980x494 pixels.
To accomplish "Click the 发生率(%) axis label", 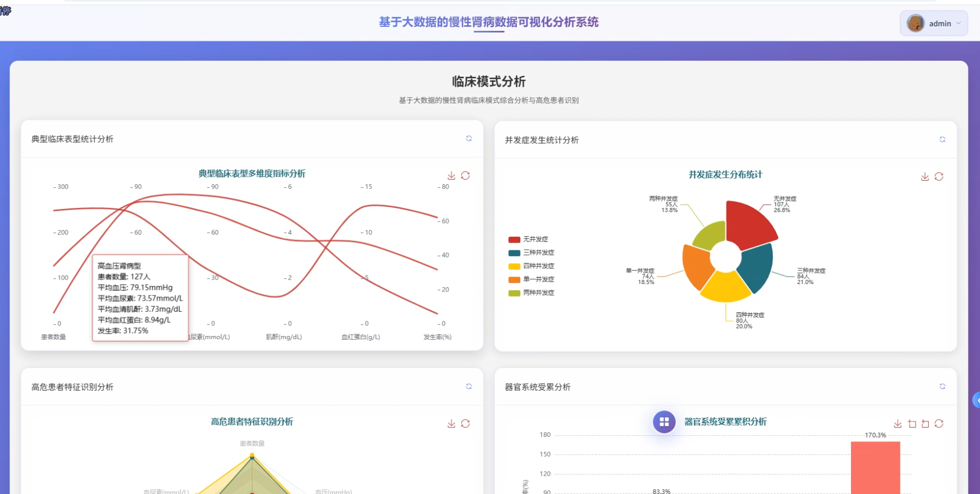I will tap(438, 337).
